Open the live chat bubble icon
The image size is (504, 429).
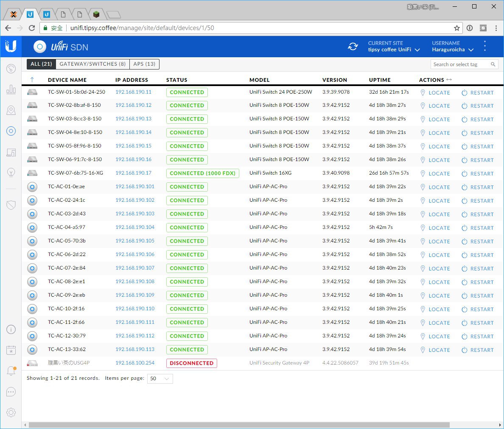point(11,392)
